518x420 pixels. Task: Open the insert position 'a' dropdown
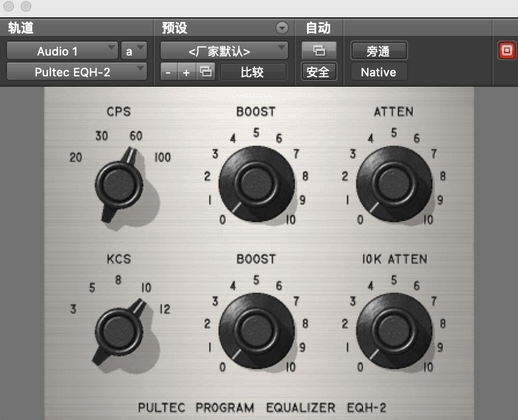point(134,51)
